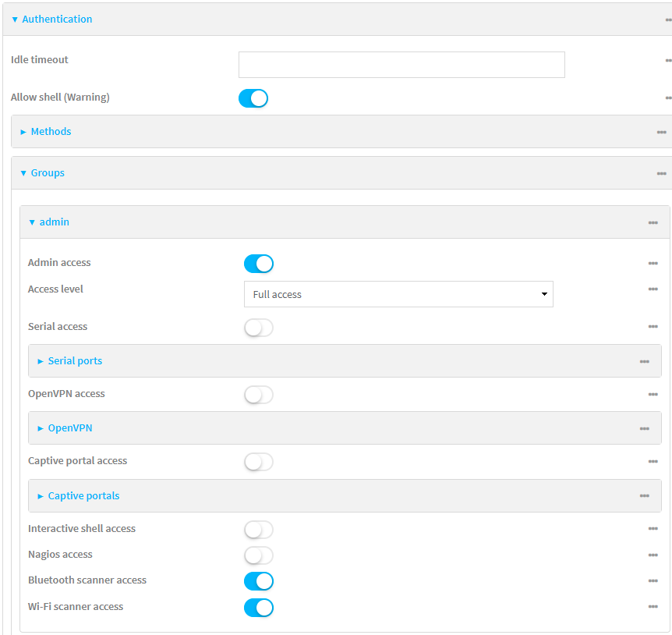Screen dimensions: 672x635
Task: Open the ellipsis menu on the admin group row
Action: (x=653, y=222)
